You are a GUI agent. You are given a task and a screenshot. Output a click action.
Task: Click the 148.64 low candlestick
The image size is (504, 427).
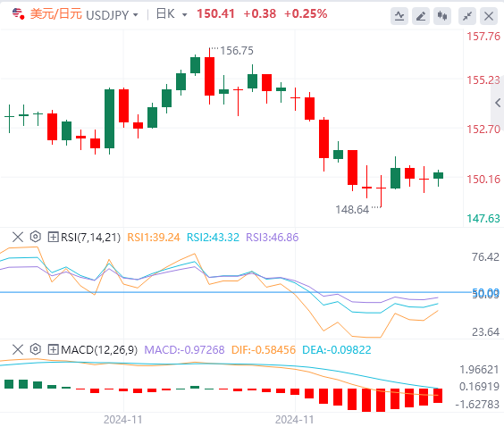[x=381, y=191]
